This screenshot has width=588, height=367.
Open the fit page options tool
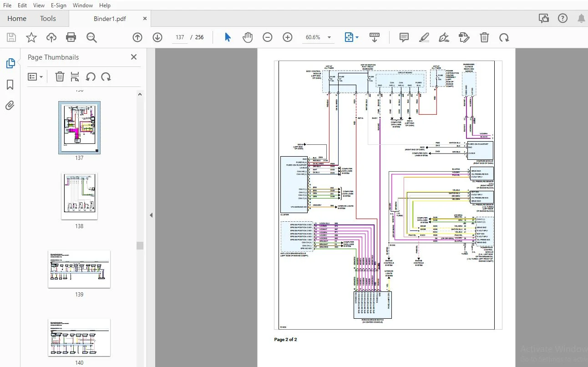click(x=349, y=37)
